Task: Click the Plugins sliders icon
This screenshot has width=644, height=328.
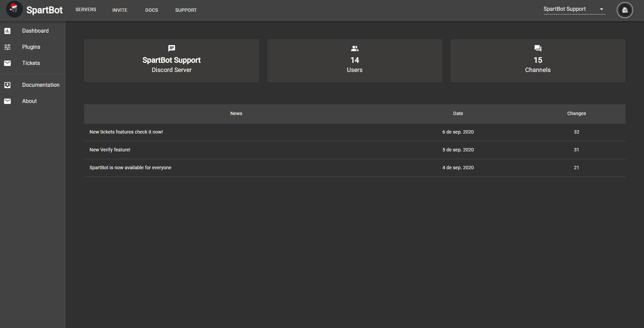Action: point(7,47)
